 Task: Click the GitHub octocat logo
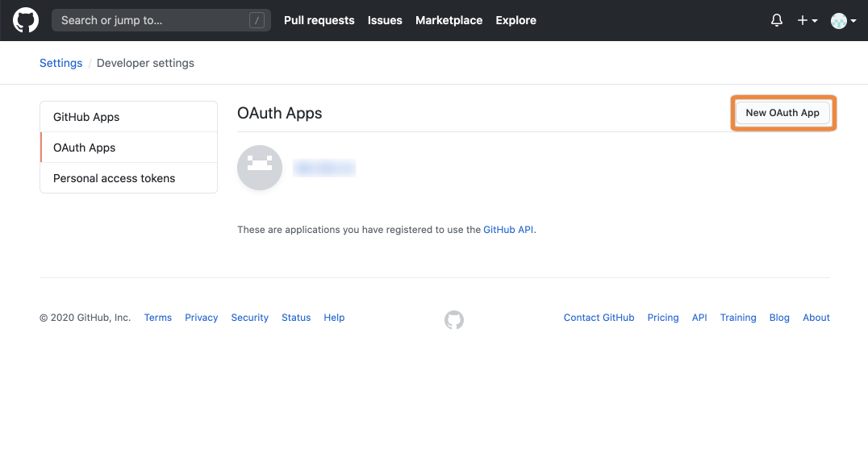(x=24, y=20)
